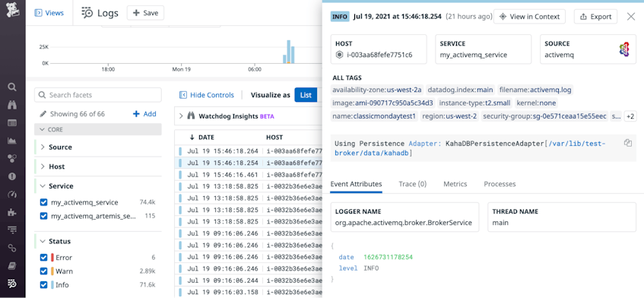Switch to the Trace (0) tab
Image resolution: width=644 pixels, height=298 pixels.
[x=412, y=184]
